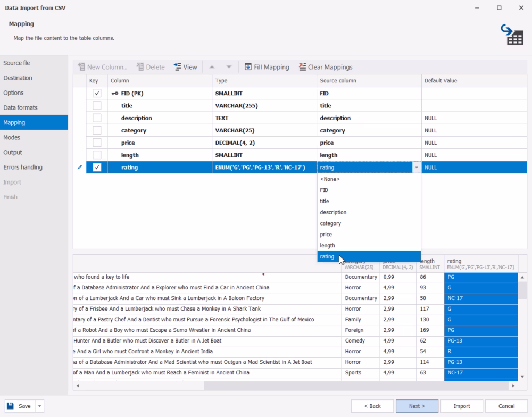Viewport: 532px width, 417px height.
Task: Go to Output step
Action: point(34,152)
